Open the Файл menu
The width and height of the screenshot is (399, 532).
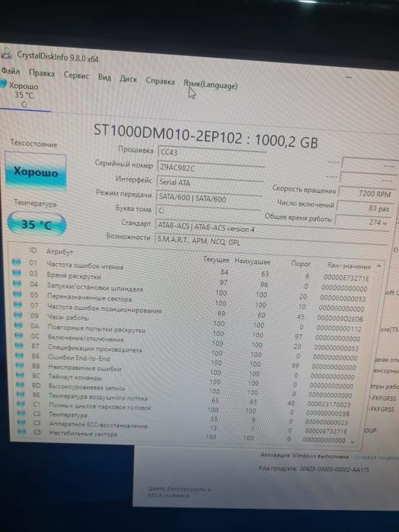coord(11,71)
